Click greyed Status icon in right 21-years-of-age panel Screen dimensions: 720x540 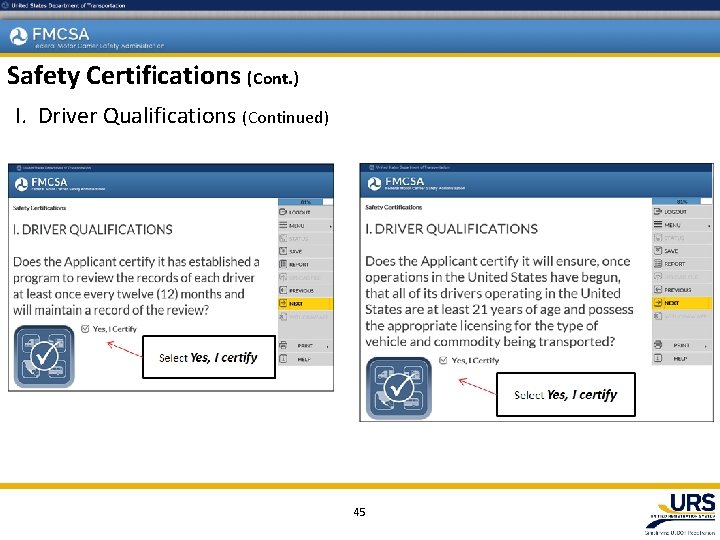pos(658,237)
